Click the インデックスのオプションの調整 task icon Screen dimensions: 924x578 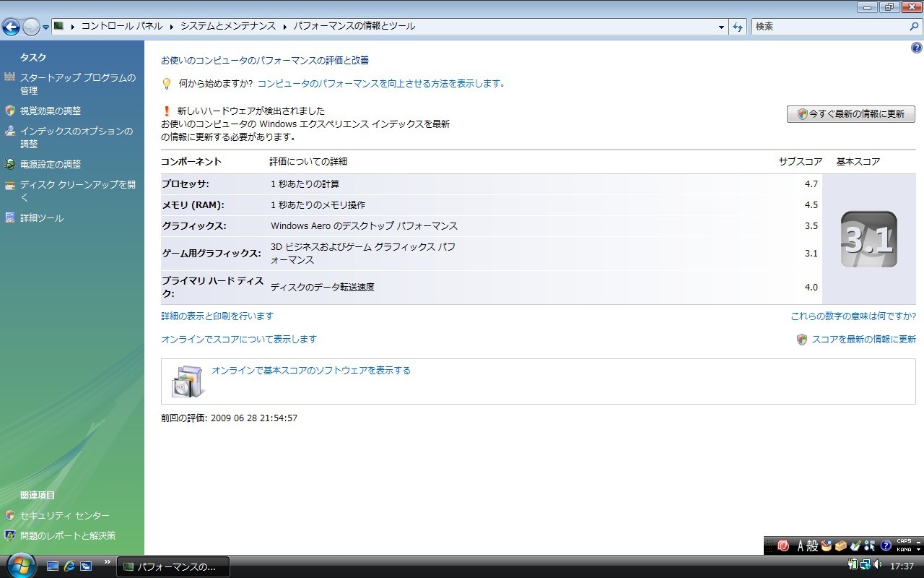click(x=9, y=131)
